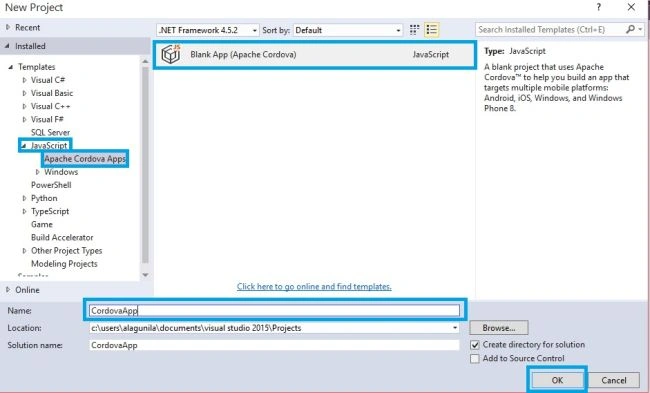Expand the Python node arrow
The width and height of the screenshot is (650, 393).
point(24,198)
